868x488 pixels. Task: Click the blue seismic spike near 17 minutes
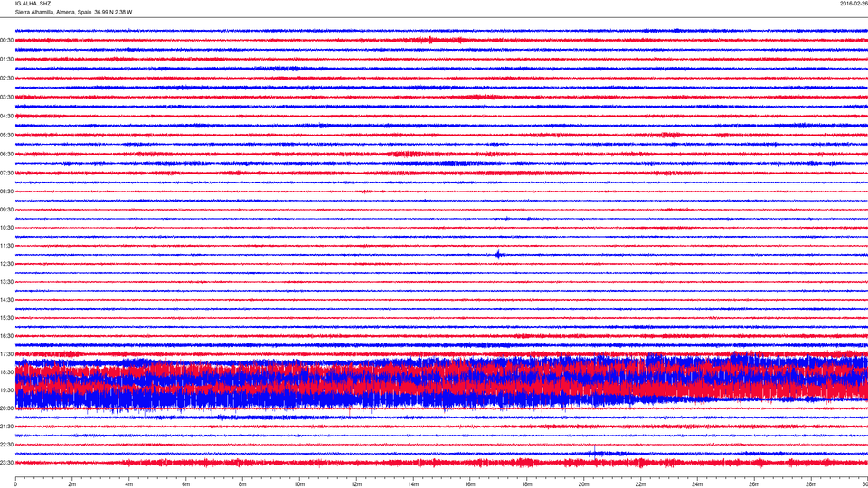(x=499, y=255)
